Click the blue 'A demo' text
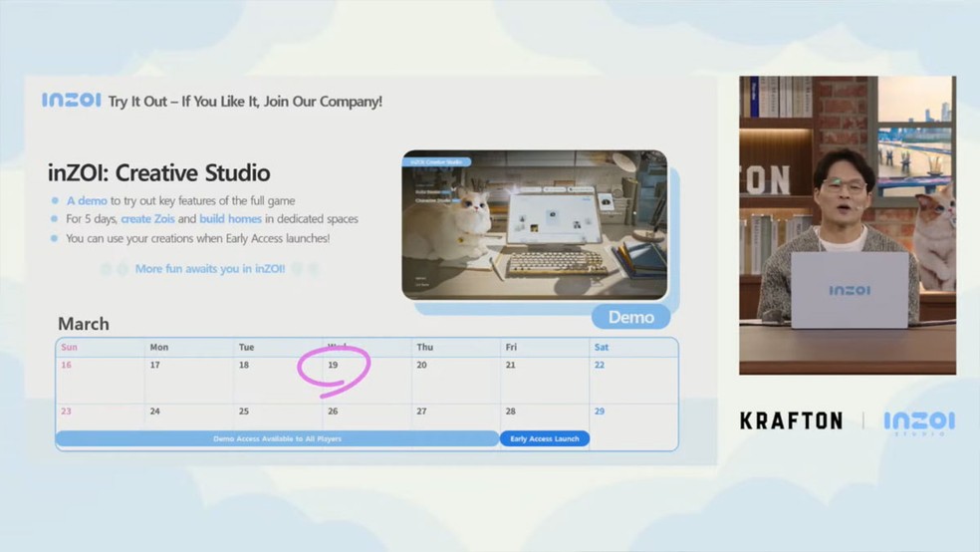980x552 pixels. pos(87,200)
